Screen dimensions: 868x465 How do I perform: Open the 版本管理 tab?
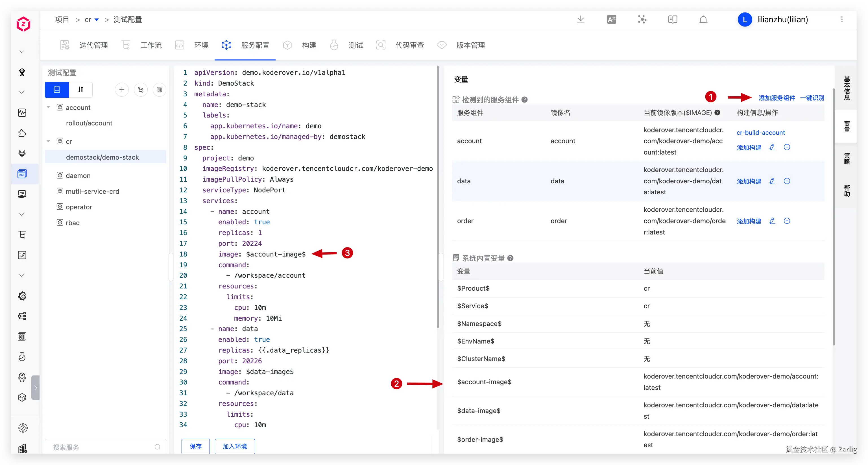tap(461, 45)
